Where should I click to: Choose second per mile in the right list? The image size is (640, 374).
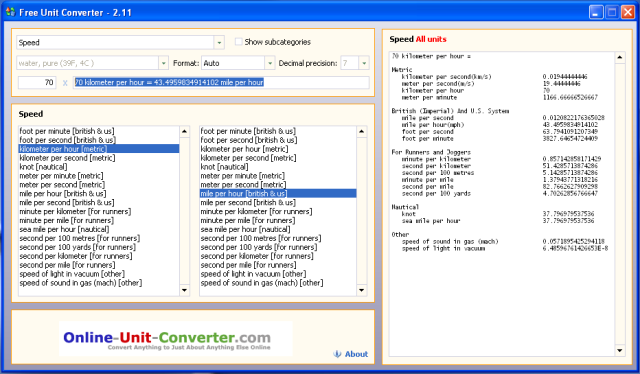pyautogui.click(x=278, y=265)
